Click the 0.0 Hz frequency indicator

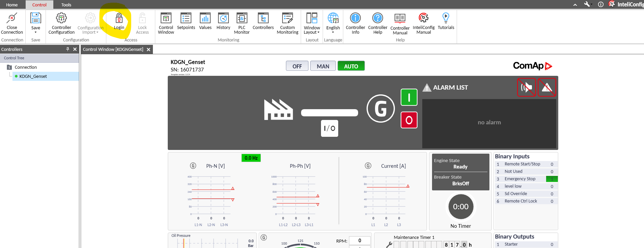click(x=251, y=158)
